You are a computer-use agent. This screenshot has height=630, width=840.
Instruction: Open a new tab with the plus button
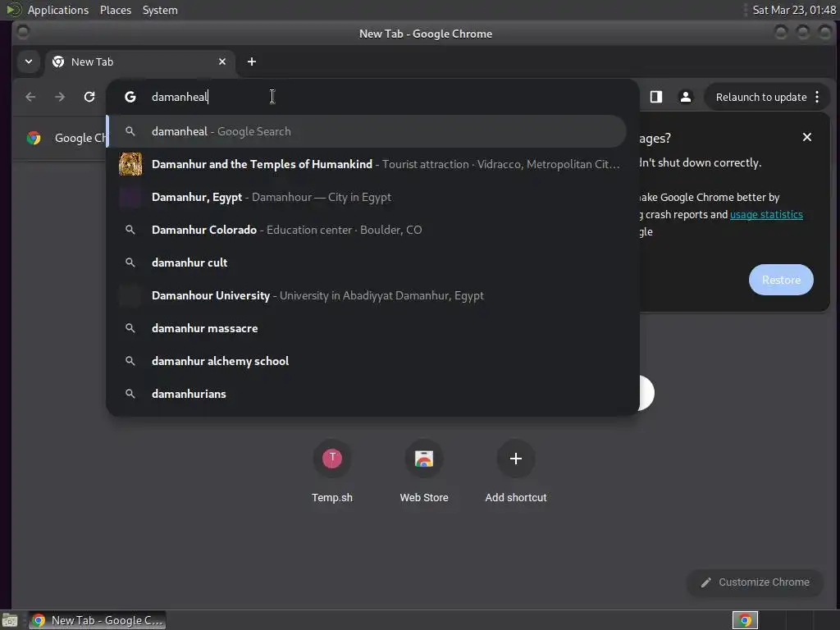point(252,62)
